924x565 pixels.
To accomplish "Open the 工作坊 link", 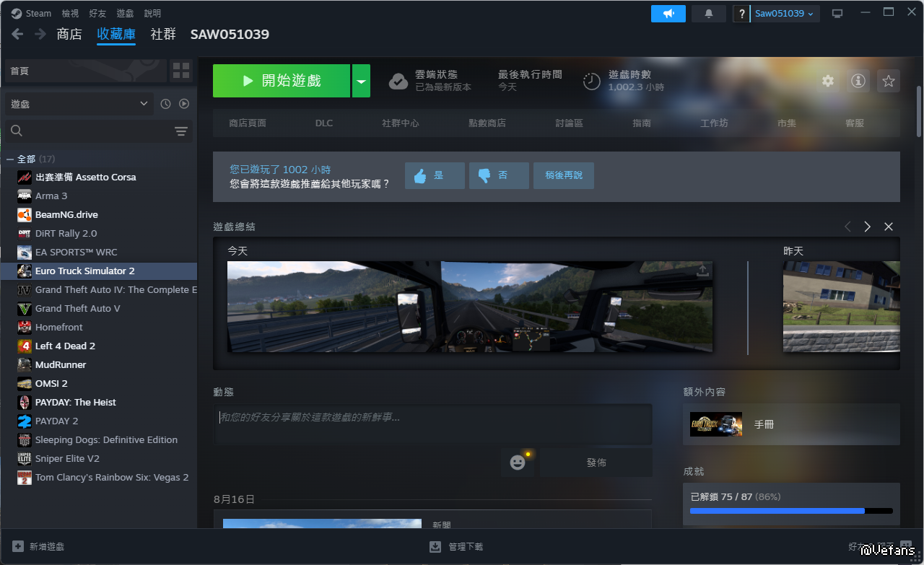I will [x=714, y=123].
